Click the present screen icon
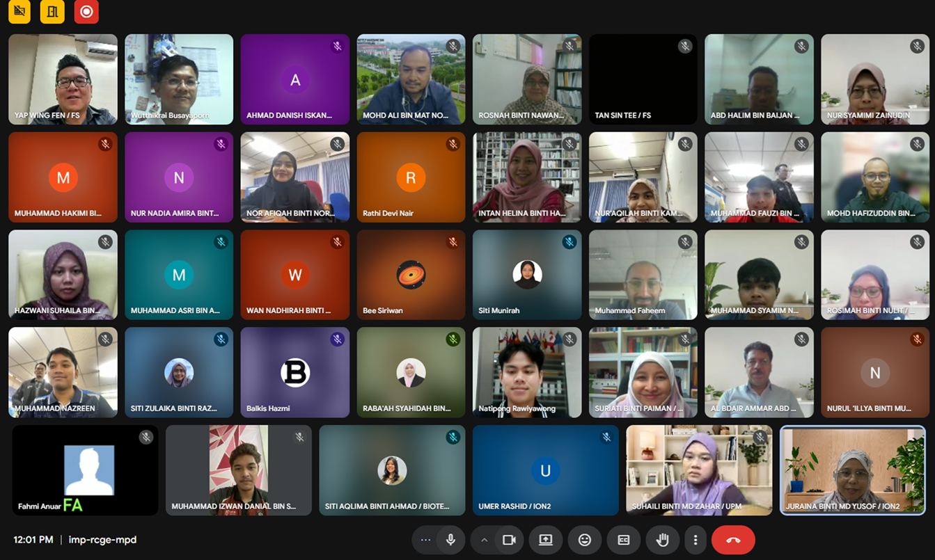Viewport: 935px width, 560px height. (x=546, y=540)
